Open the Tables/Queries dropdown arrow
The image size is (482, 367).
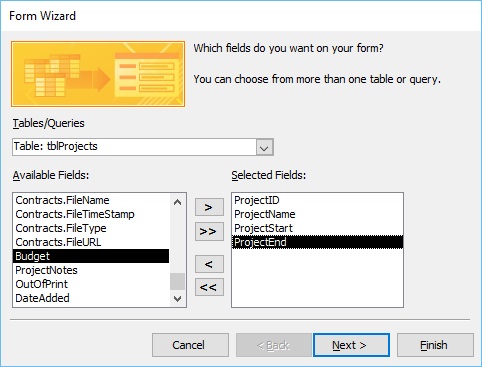[265, 147]
